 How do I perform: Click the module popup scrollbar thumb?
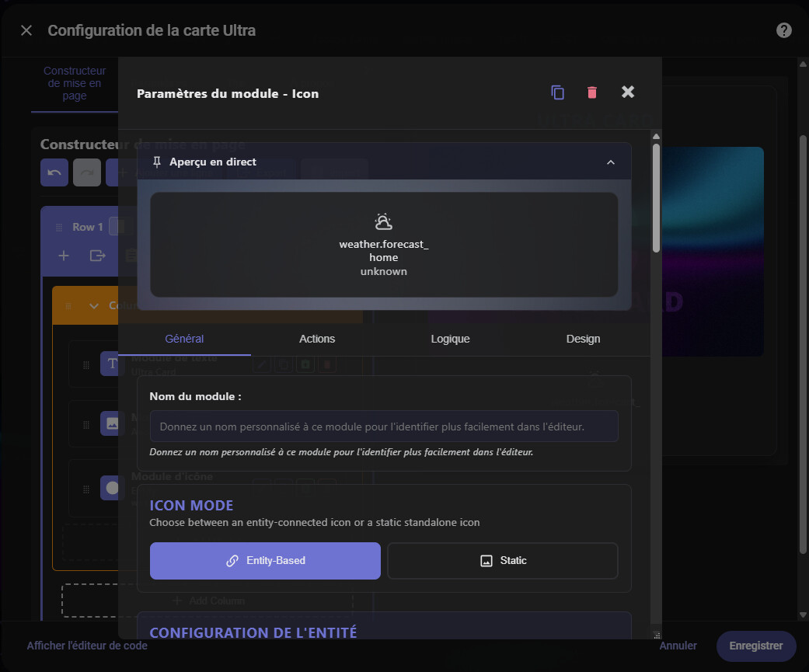(656, 198)
